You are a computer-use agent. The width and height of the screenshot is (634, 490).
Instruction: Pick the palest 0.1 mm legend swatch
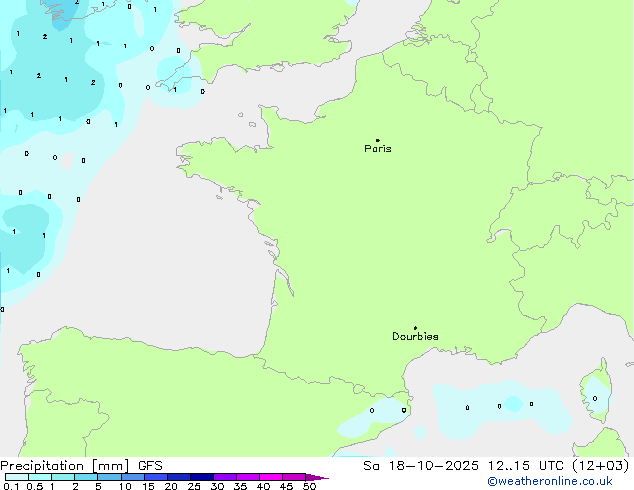coord(17,477)
